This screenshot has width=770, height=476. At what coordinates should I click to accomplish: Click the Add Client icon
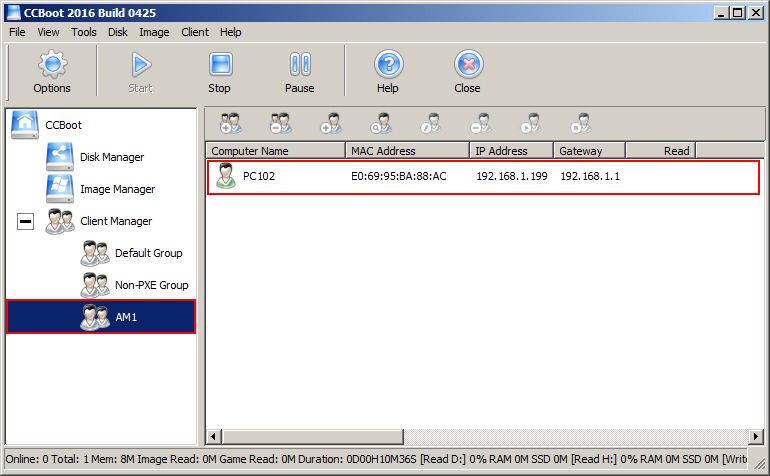[x=331, y=123]
